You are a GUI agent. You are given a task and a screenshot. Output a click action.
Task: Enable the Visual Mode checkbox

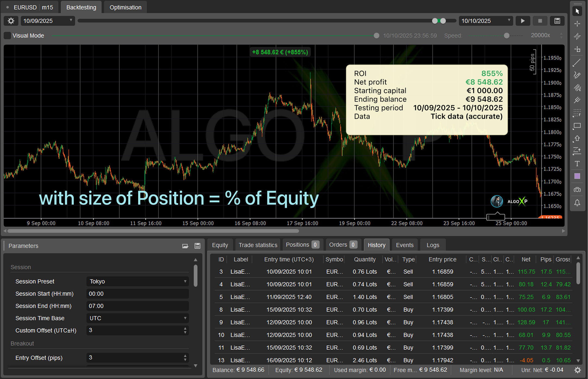tap(8, 36)
